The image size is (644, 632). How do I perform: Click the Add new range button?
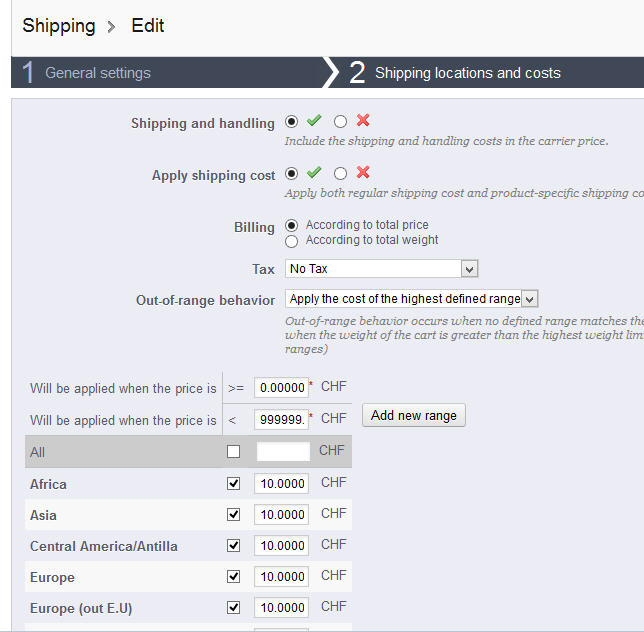[414, 415]
